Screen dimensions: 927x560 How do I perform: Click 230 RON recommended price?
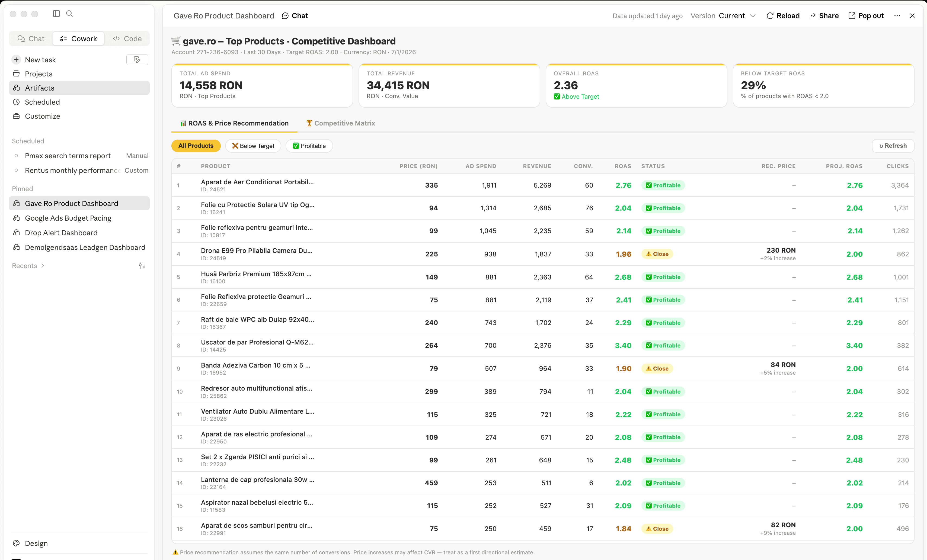pos(781,250)
